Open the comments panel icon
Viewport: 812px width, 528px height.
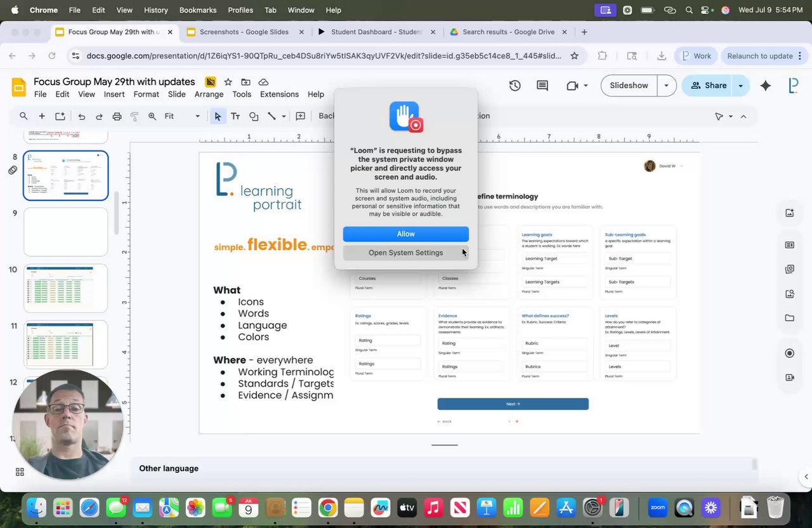(x=542, y=86)
